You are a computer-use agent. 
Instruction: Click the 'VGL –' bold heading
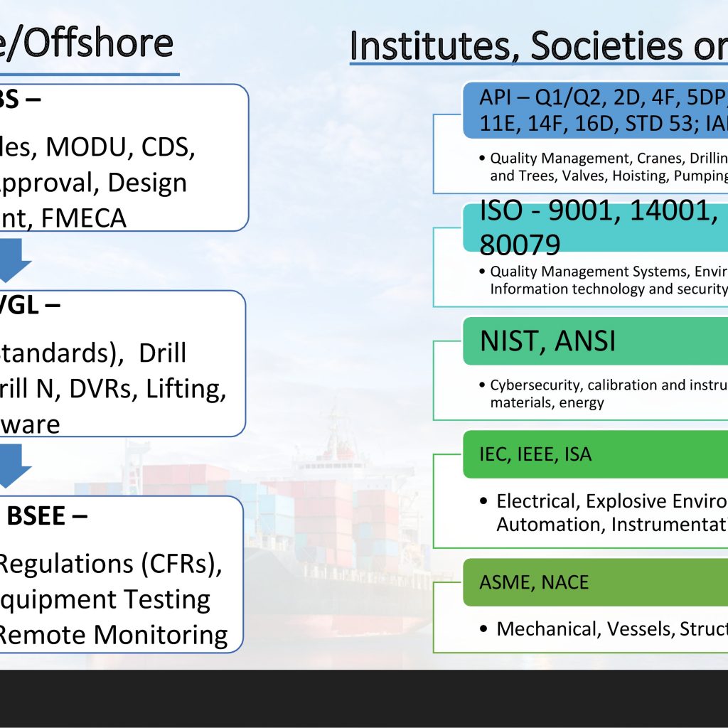30,306
